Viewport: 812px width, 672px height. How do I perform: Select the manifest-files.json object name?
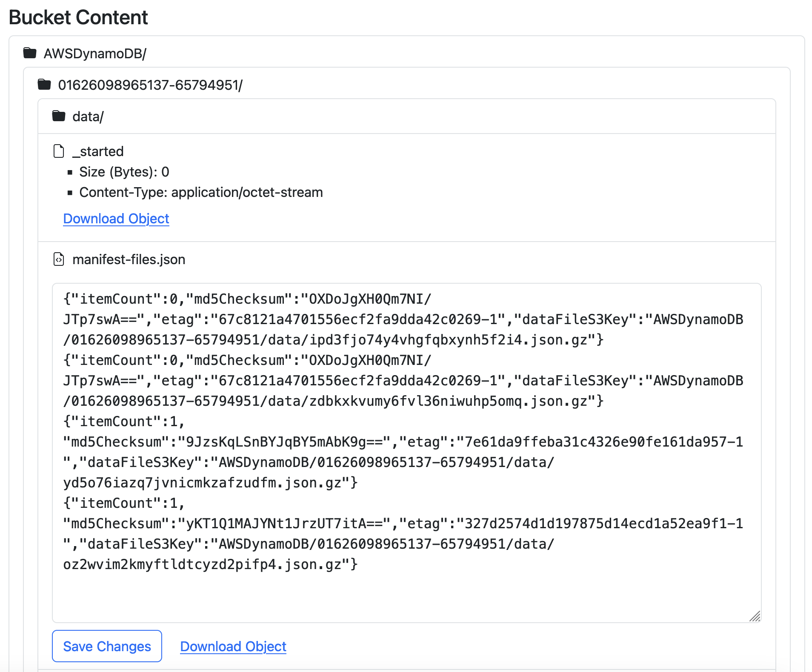[x=129, y=259]
